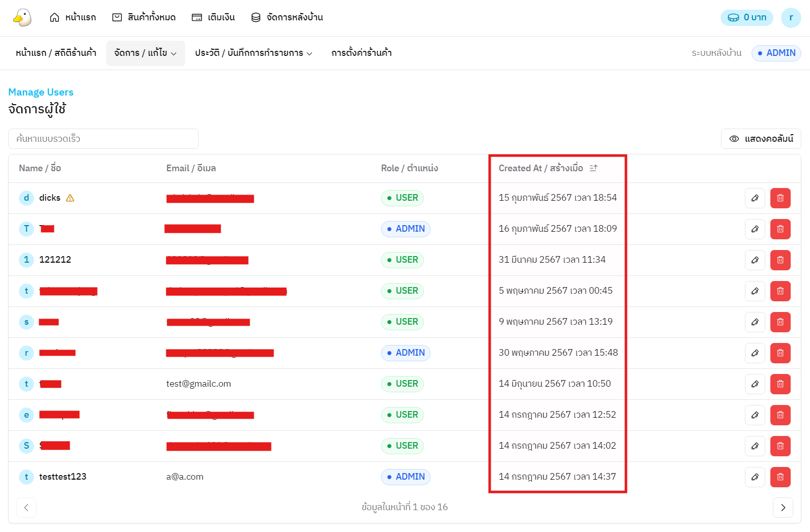810x532 pixels.
Task: Delete user 121212
Action: pos(780,260)
